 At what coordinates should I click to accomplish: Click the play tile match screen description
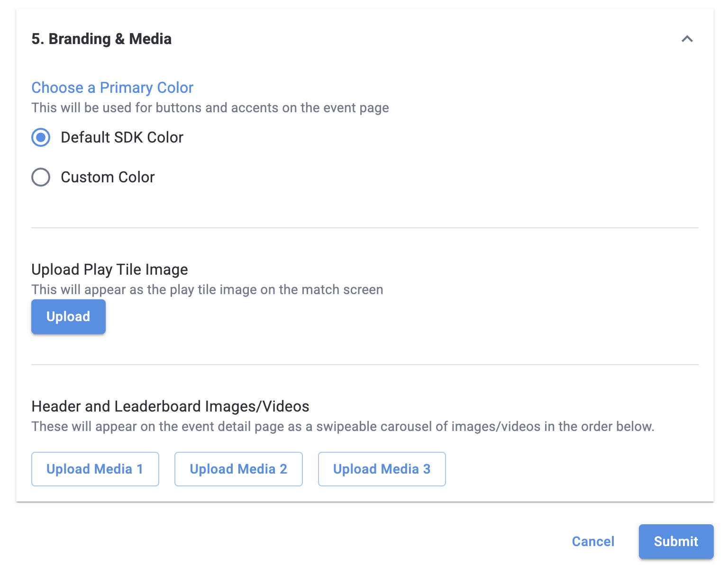pyautogui.click(x=207, y=290)
